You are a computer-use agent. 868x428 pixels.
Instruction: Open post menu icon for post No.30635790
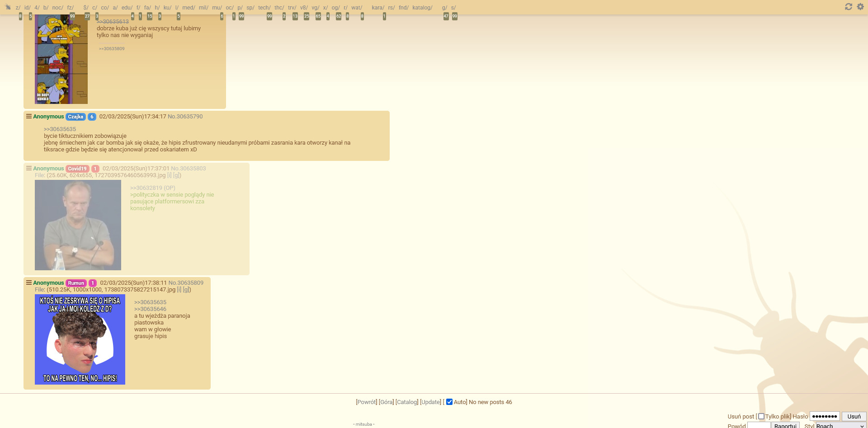tap(29, 116)
